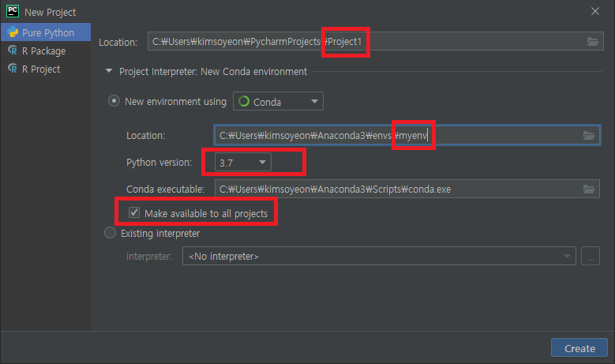Open the Conda environment type dropdown
This screenshot has height=364, width=615.
278,101
